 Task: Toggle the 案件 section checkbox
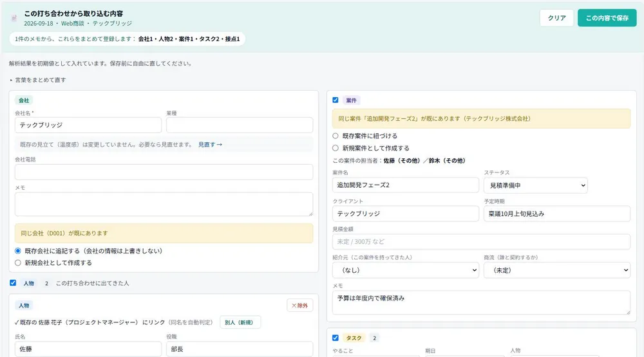pyautogui.click(x=336, y=100)
